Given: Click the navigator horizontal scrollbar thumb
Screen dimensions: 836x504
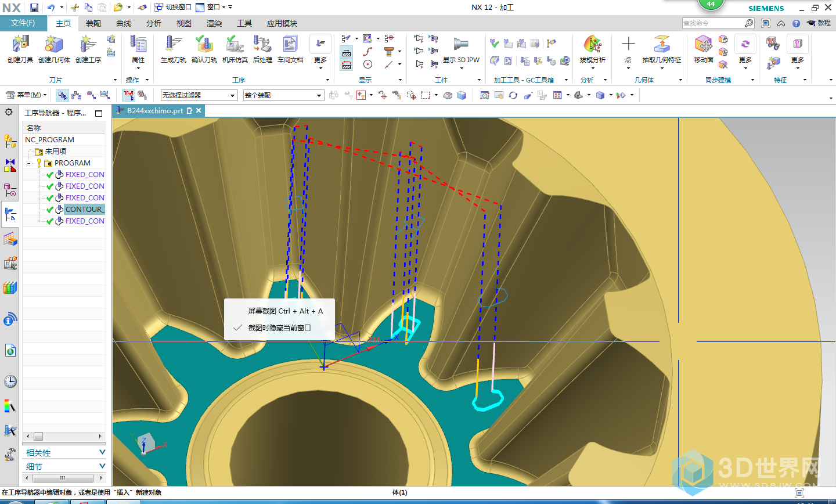Looking at the screenshot, I should [x=38, y=436].
